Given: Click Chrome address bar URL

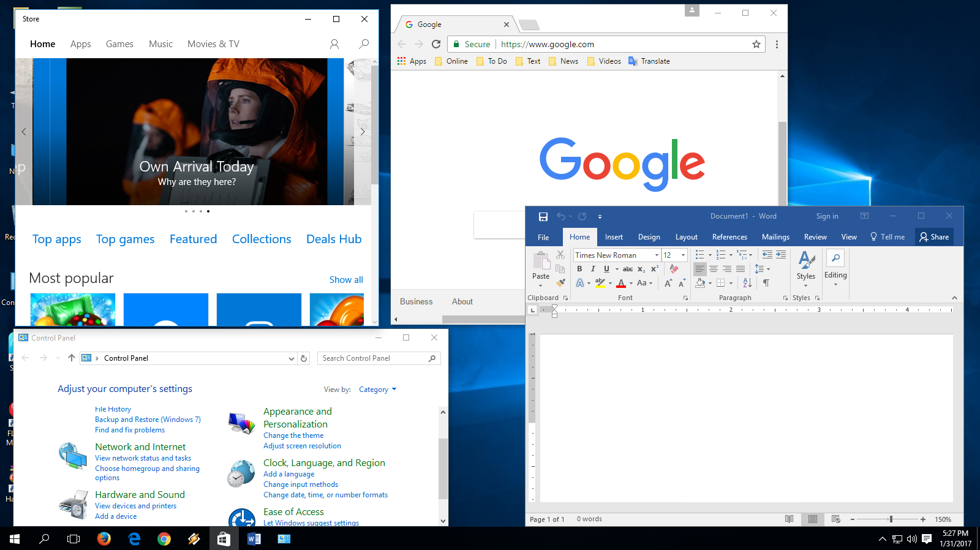Looking at the screenshot, I should tap(548, 44).
